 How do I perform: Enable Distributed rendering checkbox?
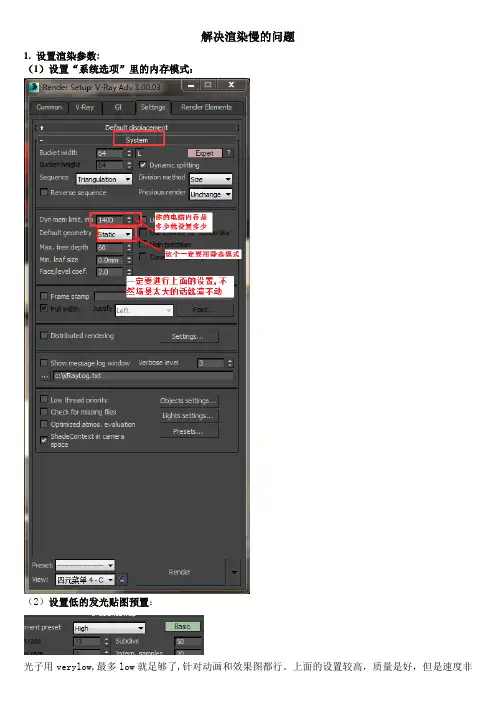44,335
